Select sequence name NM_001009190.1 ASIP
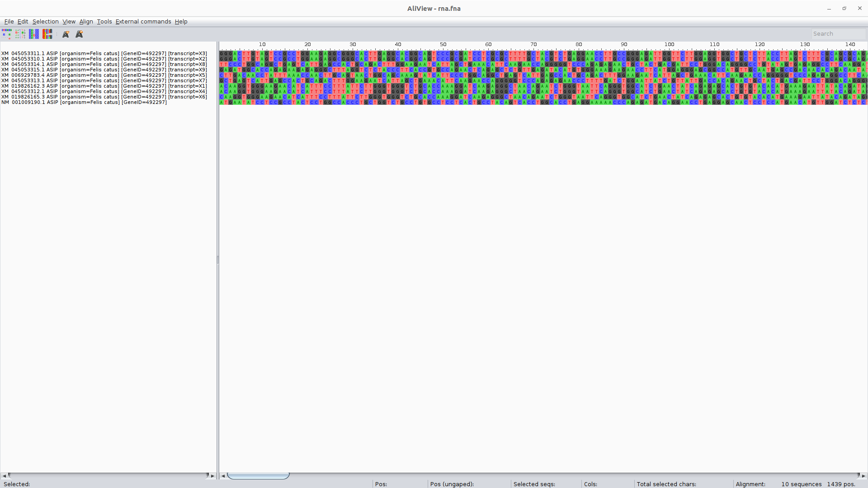868x488 pixels. (x=84, y=103)
